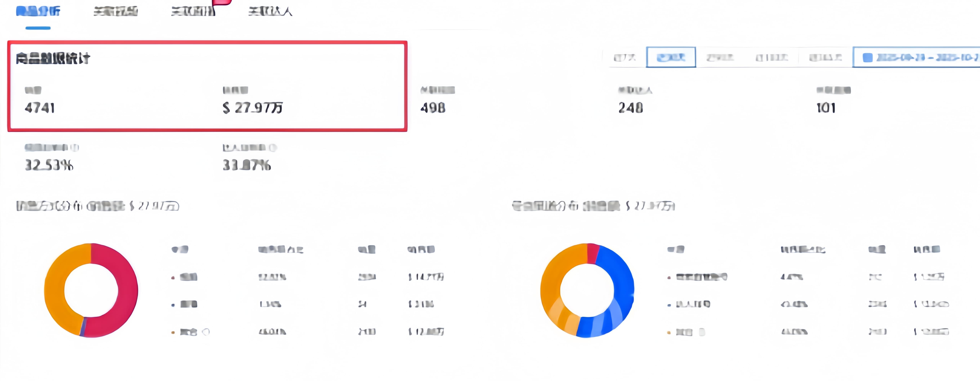The height and width of the screenshot is (381, 980).
Task: Switch to the 关联达人 tab
Action: [270, 11]
